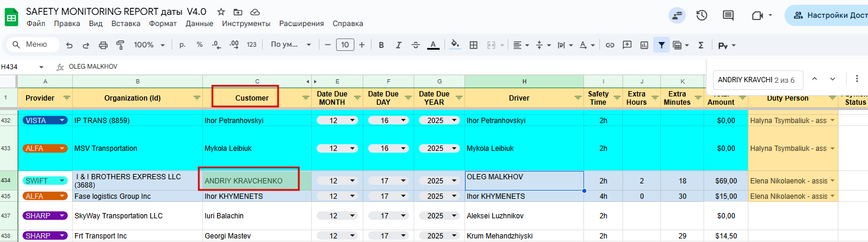The height and width of the screenshot is (242, 868).
Task: Click the print icon in the toolbar
Action: pos(104,45)
